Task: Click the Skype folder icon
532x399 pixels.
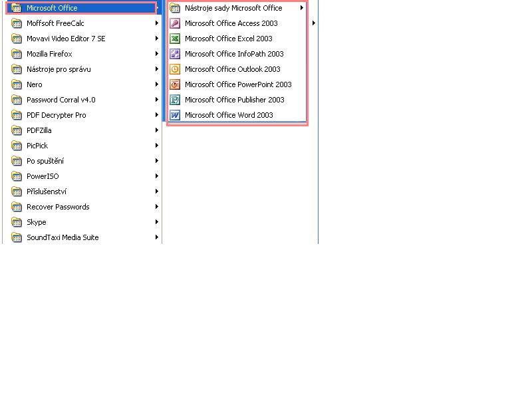Action: [x=16, y=222]
